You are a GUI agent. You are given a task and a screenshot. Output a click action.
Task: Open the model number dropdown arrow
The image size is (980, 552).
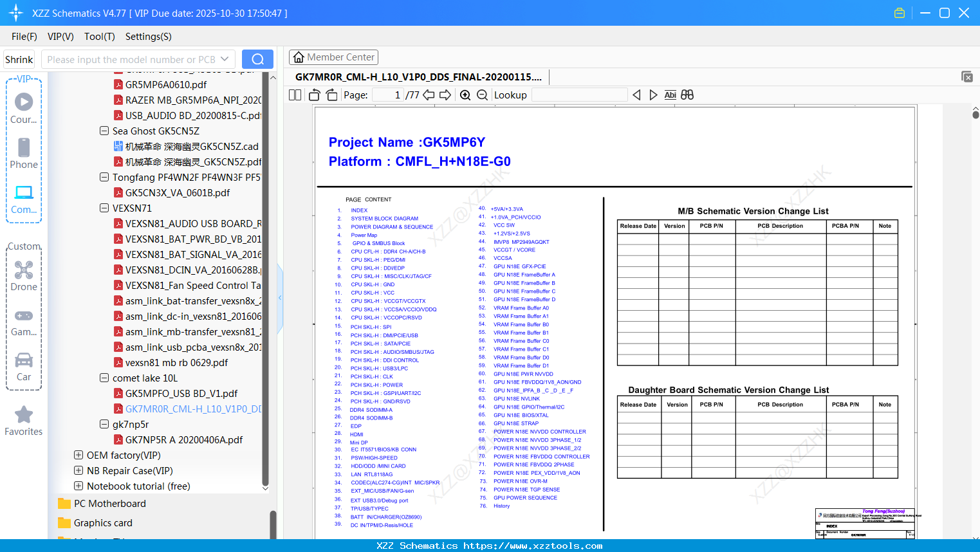tap(225, 59)
